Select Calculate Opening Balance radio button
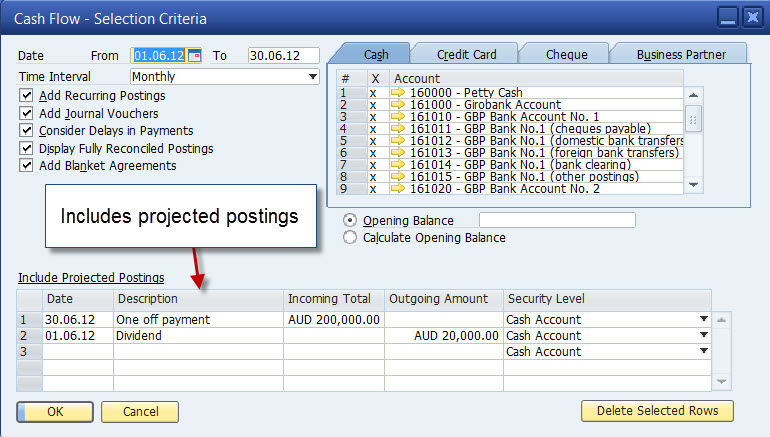Screen dimensions: 770x437 pos(350,238)
